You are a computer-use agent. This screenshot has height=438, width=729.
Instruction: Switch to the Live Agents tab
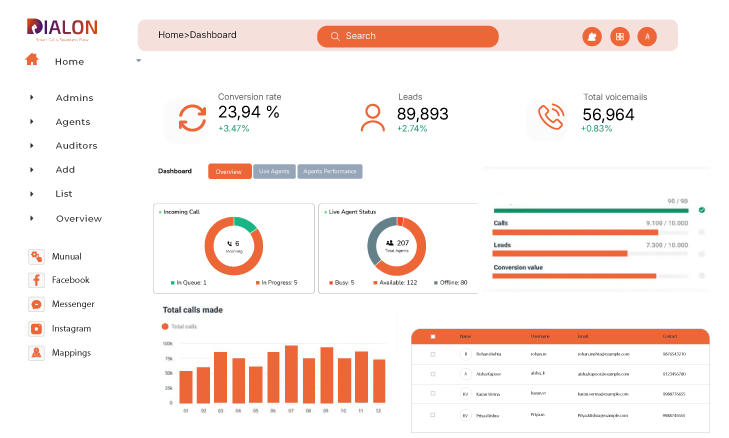pyautogui.click(x=273, y=171)
